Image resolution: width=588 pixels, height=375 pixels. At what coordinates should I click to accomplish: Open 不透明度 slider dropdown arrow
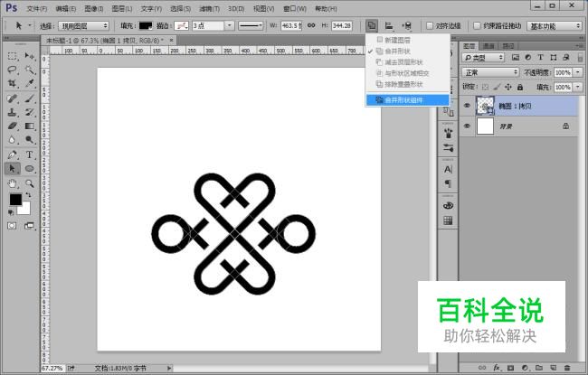(x=578, y=72)
